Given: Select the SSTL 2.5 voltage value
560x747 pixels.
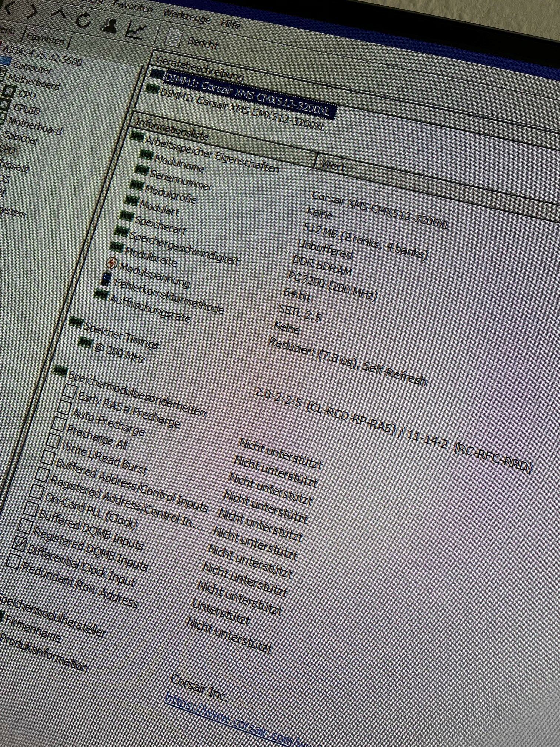Looking at the screenshot, I should [299, 313].
